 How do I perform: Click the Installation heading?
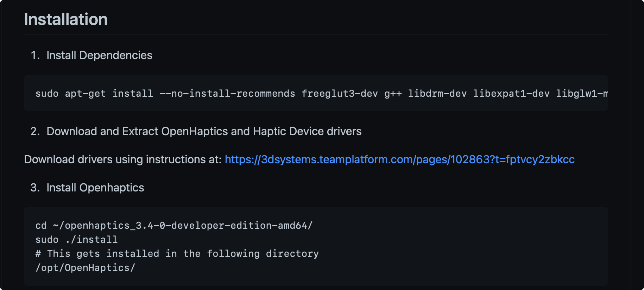[x=66, y=19]
